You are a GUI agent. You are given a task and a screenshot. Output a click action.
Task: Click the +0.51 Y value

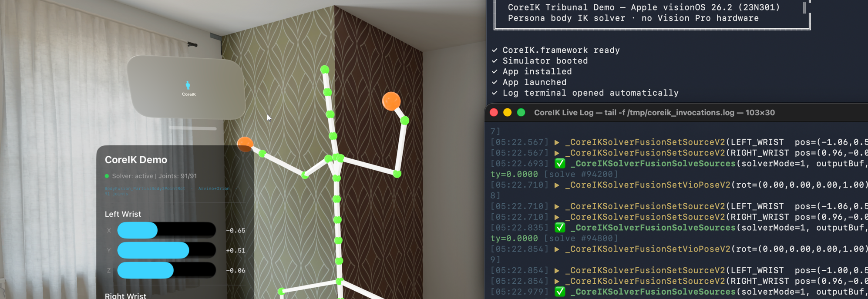coord(236,251)
